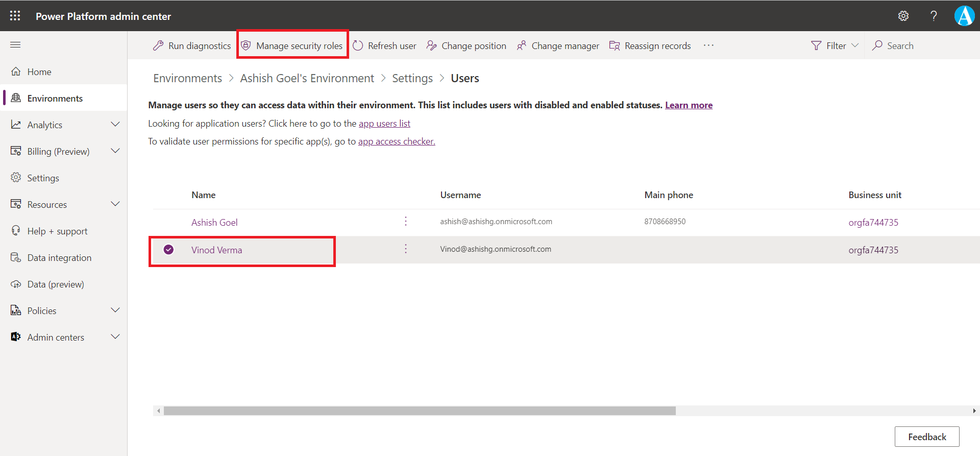Open more commands ellipsis in toolbar
Screen dimensions: 980x456
(x=708, y=45)
